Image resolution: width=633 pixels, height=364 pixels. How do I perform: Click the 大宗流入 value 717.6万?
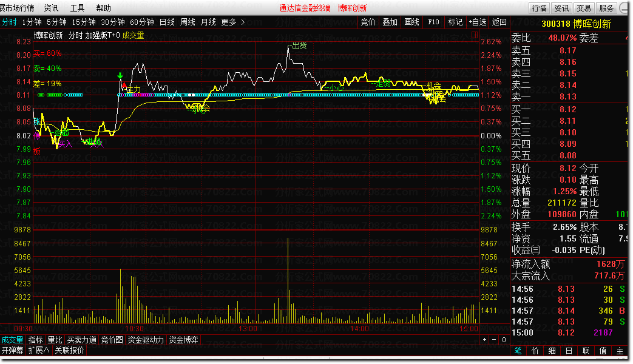[x=609, y=275]
